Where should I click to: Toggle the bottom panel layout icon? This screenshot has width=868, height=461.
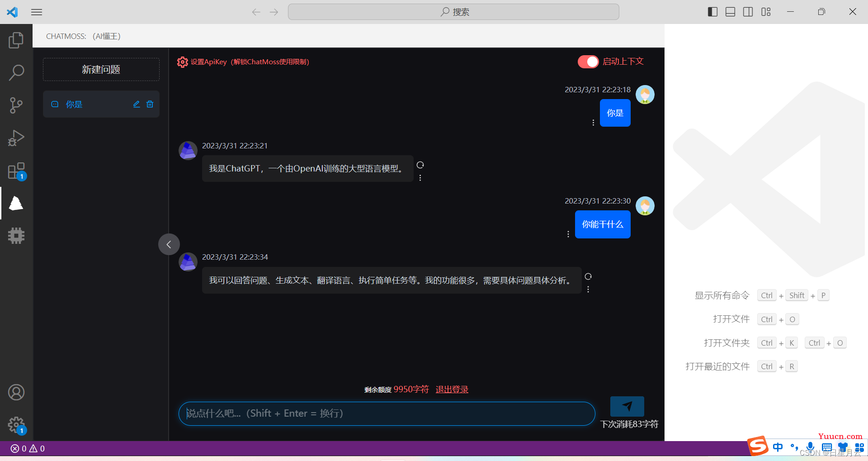[730, 12]
